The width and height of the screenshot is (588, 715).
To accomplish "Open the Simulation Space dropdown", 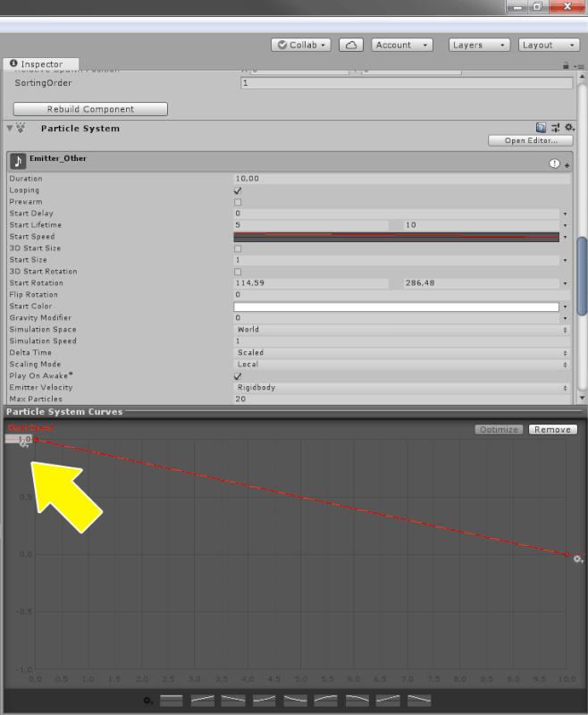I will (401, 329).
